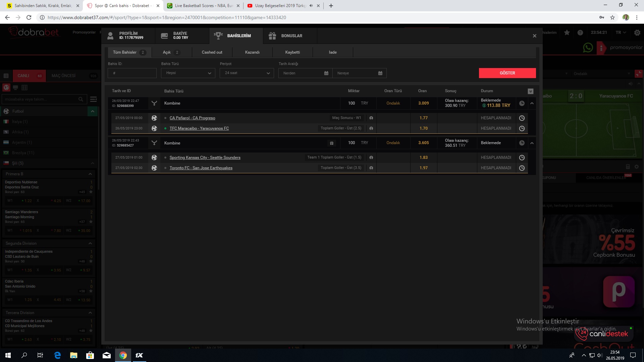Switch to CANLI live betting tab
The width and height of the screenshot is (644, 362).
coord(30,76)
